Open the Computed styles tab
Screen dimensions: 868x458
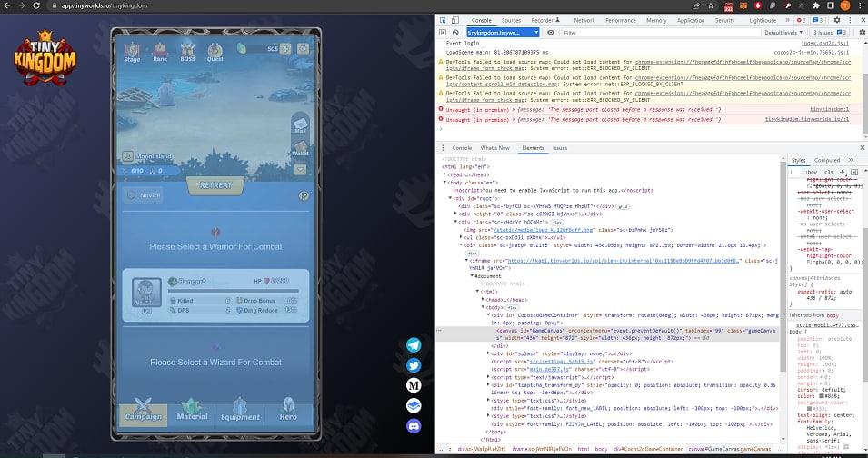tap(827, 161)
